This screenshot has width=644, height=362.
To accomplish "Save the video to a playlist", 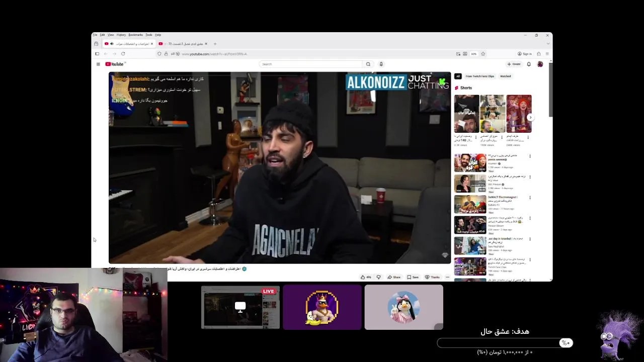I will coord(413,277).
